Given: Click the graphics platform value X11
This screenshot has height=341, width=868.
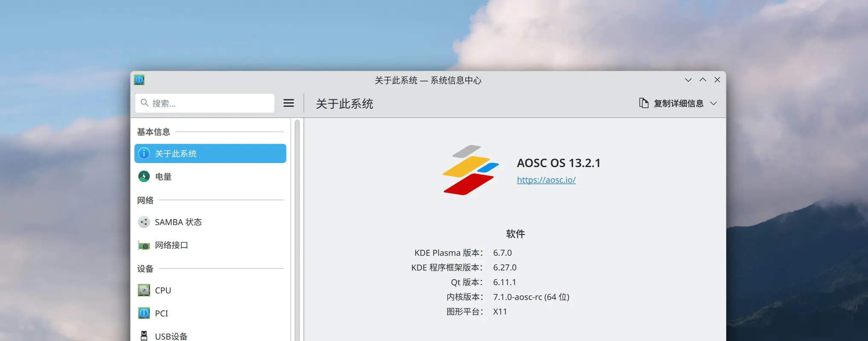Looking at the screenshot, I should point(500,312).
